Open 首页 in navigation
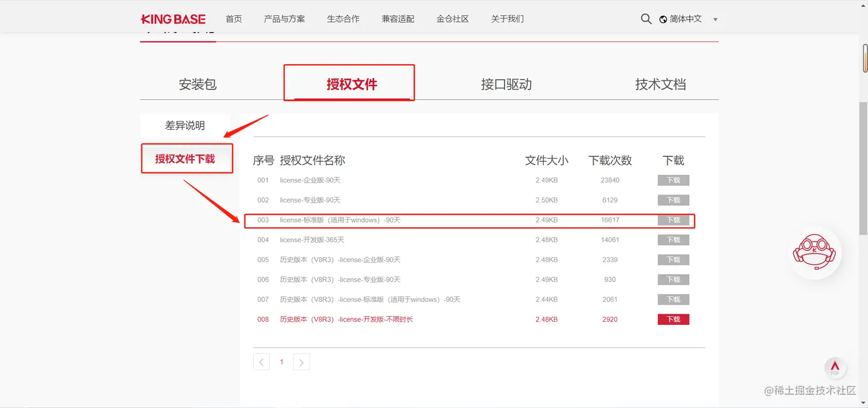Viewport: 868px width, 408px height. 234,19
